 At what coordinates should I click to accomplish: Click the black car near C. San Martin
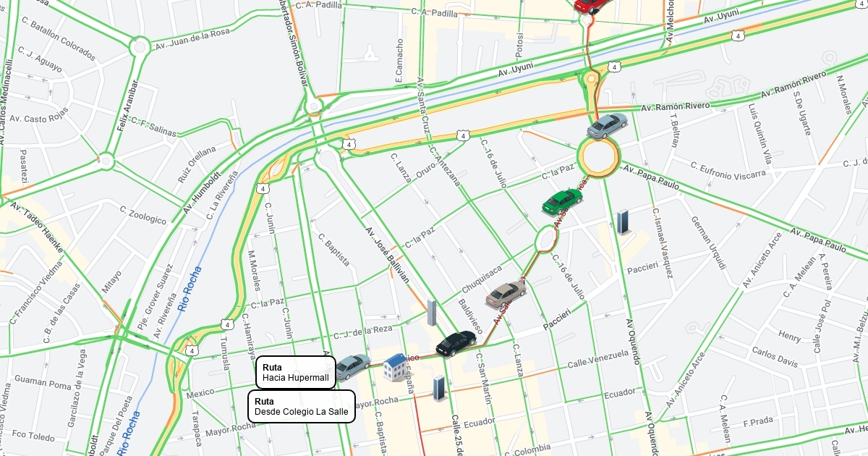[x=456, y=342]
